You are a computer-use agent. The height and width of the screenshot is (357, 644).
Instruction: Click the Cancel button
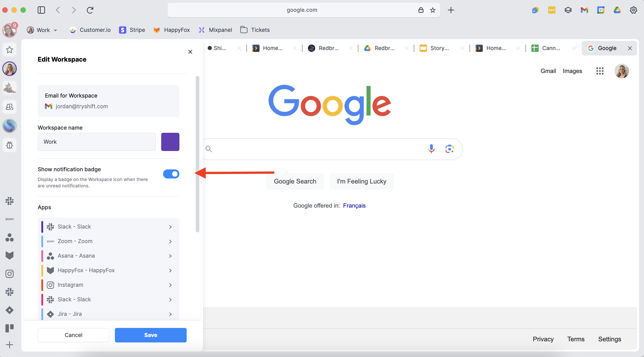pyautogui.click(x=74, y=335)
